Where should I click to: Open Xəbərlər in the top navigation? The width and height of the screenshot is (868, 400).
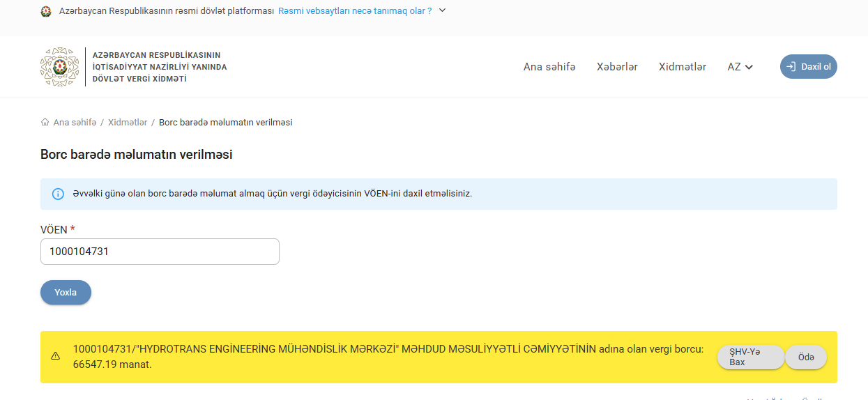pyautogui.click(x=617, y=67)
